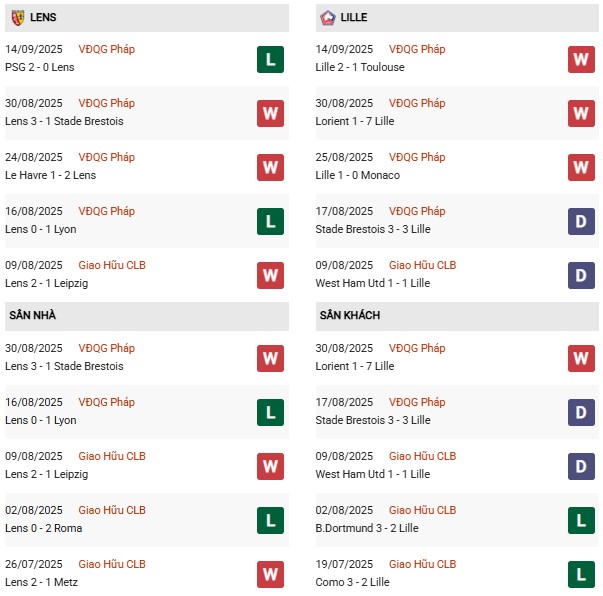
Task: Click the W badge for Lens 2-1 Metz
Action: pos(270,575)
